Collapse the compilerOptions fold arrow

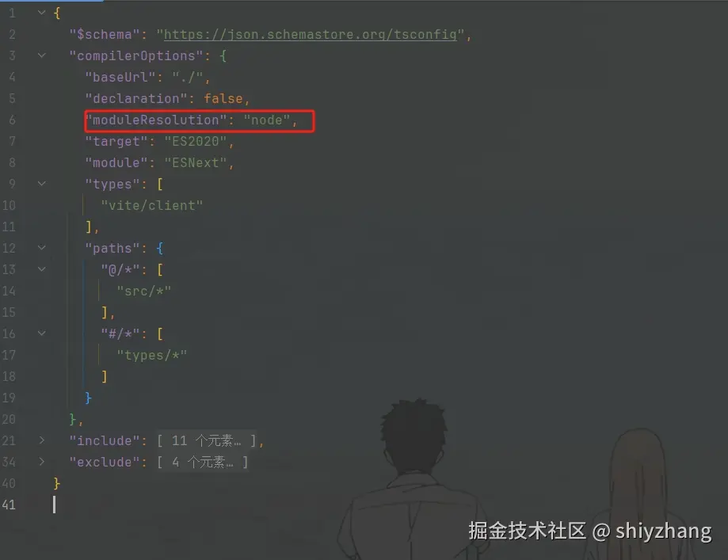pos(42,55)
